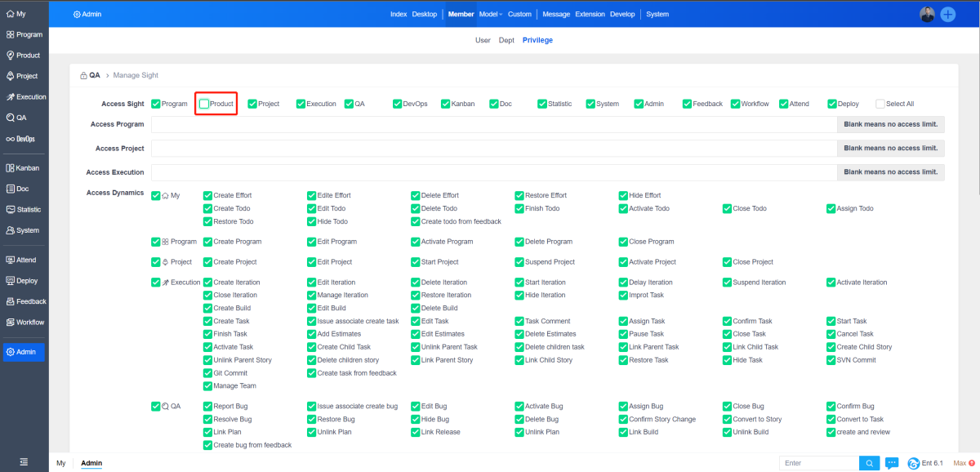Screen dimensions: 980x472
Task: Open the Kanban sidebar icon
Action: 11,168
